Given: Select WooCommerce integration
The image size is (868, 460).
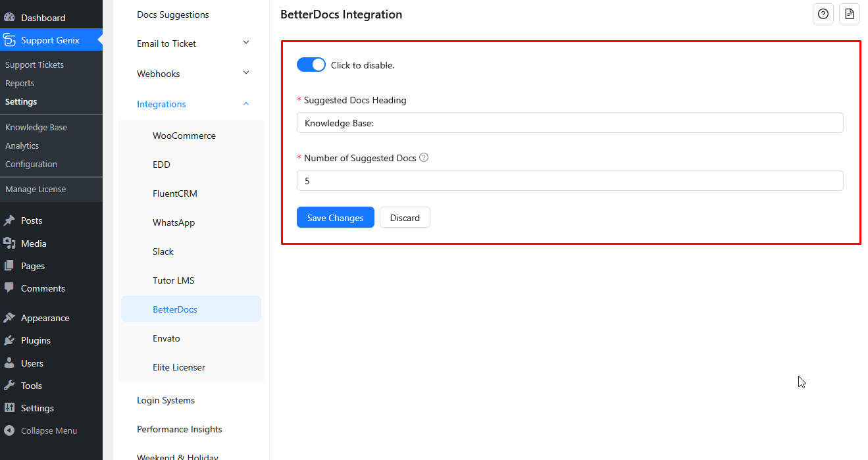Looking at the screenshot, I should 184,136.
